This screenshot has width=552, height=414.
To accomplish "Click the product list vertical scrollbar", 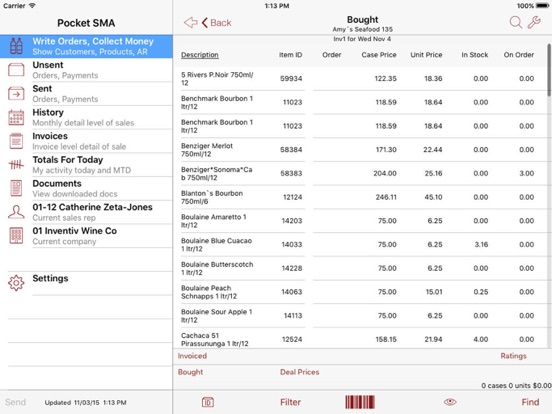I will tap(549, 70).
